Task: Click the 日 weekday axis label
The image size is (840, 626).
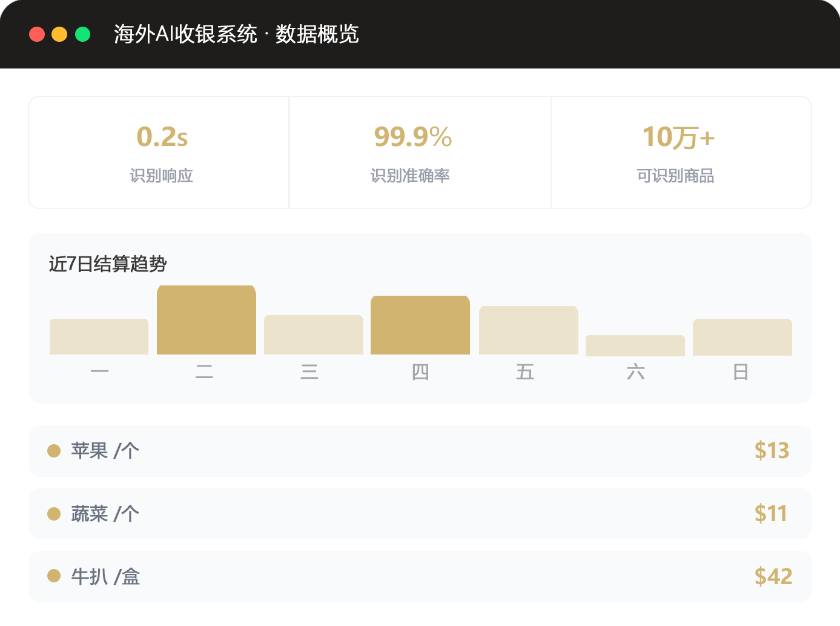Action: (x=740, y=371)
